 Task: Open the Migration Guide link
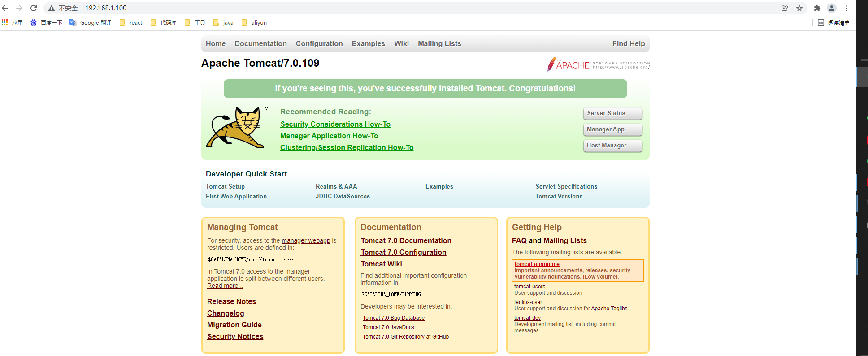click(234, 325)
